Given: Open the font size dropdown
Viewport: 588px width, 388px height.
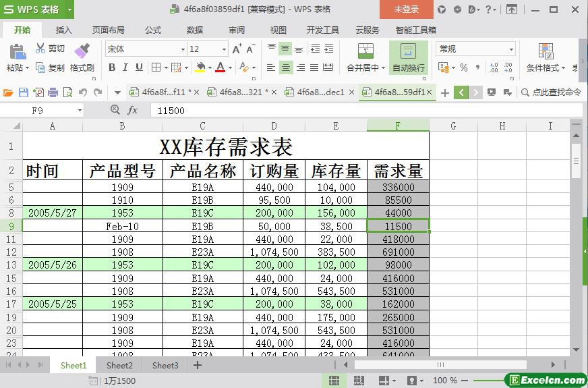Looking at the screenshot, I should click(224, 49).
